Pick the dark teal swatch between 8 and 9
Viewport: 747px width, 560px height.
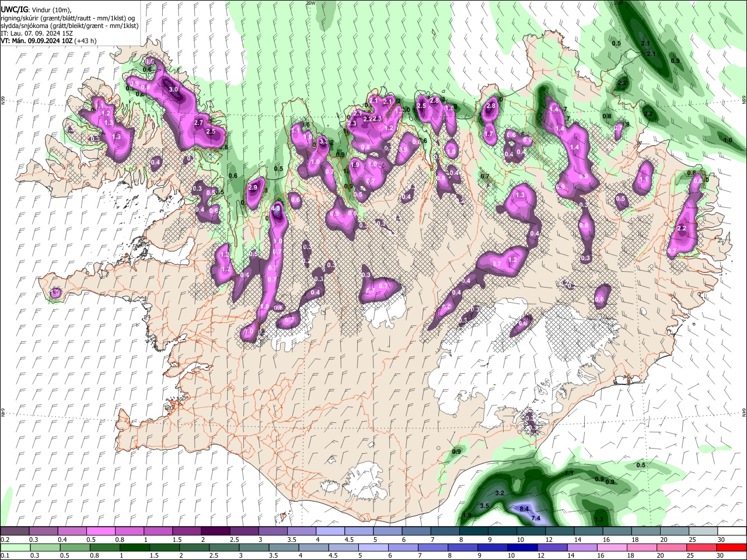[x=473, y=531]
